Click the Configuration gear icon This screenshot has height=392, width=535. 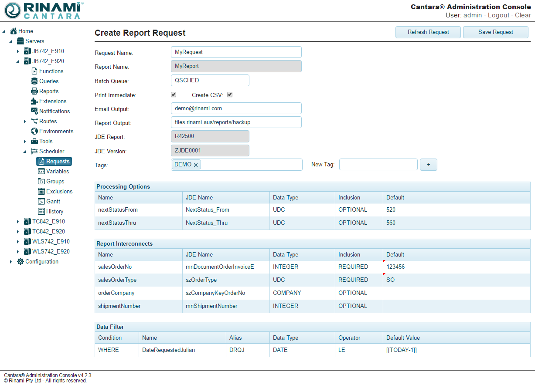(20, 261)
